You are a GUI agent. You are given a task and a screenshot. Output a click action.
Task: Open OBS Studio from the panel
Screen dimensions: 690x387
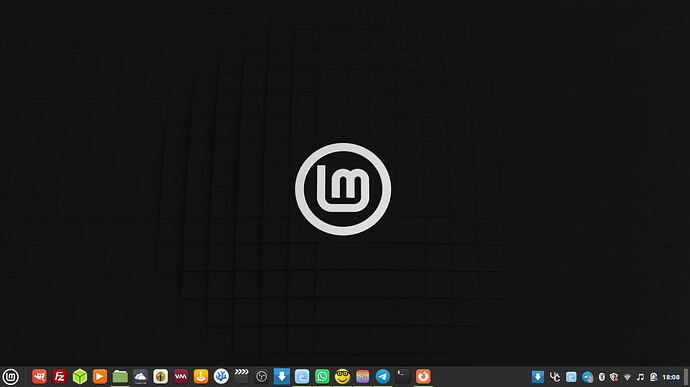(261, 376)
